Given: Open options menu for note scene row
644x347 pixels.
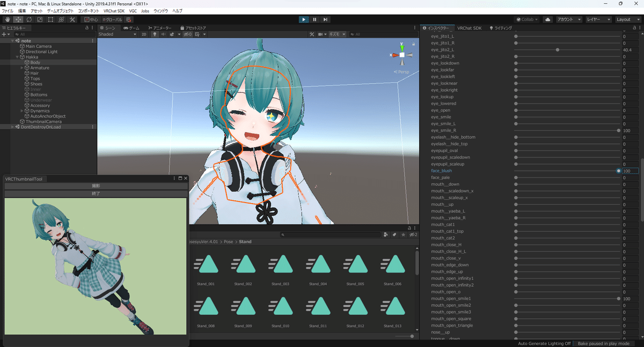Looking at the screenshot, I should [93, 41].
